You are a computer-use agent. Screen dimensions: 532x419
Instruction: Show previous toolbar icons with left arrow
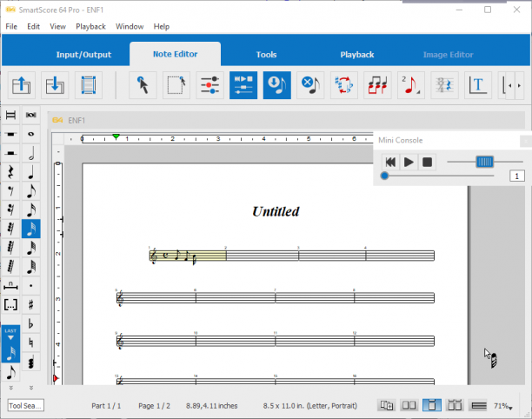510,85
